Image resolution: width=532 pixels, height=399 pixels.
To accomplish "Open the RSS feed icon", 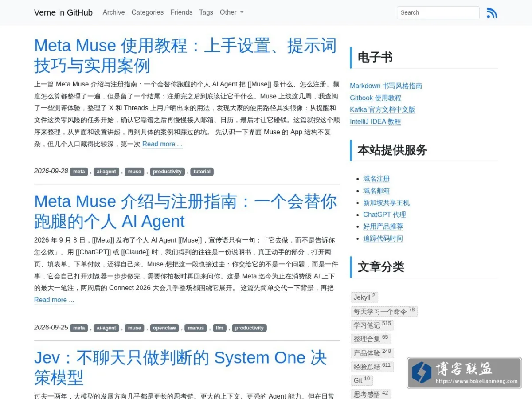I will [492, 12].
